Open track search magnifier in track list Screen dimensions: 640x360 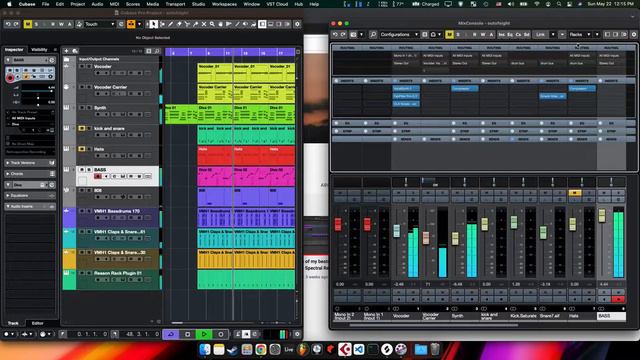(157, 51)
